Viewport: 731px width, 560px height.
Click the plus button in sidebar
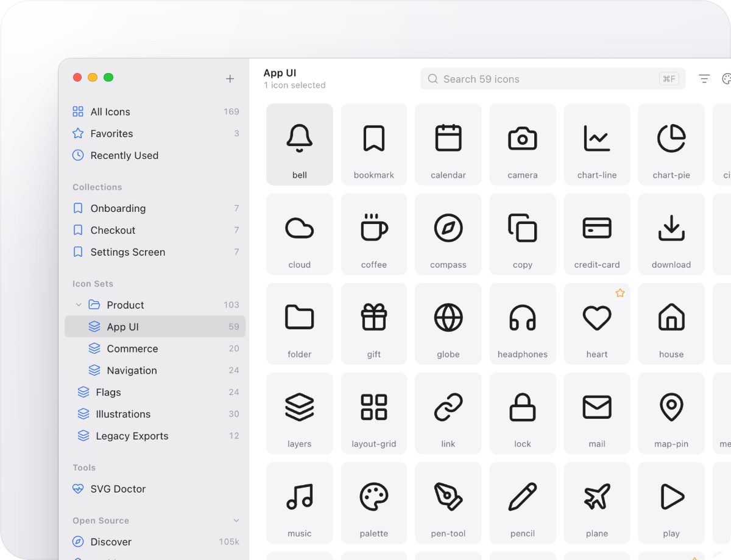[230, 79]
